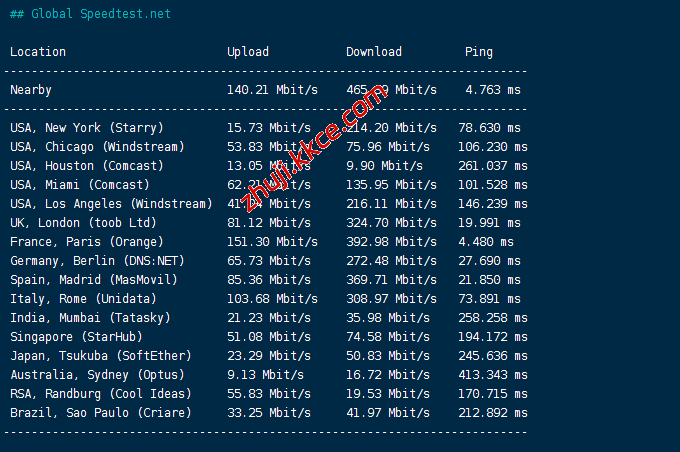Click the Nearby row label
680x452 pixels.
pyautogui.click(x=31, y=90)
